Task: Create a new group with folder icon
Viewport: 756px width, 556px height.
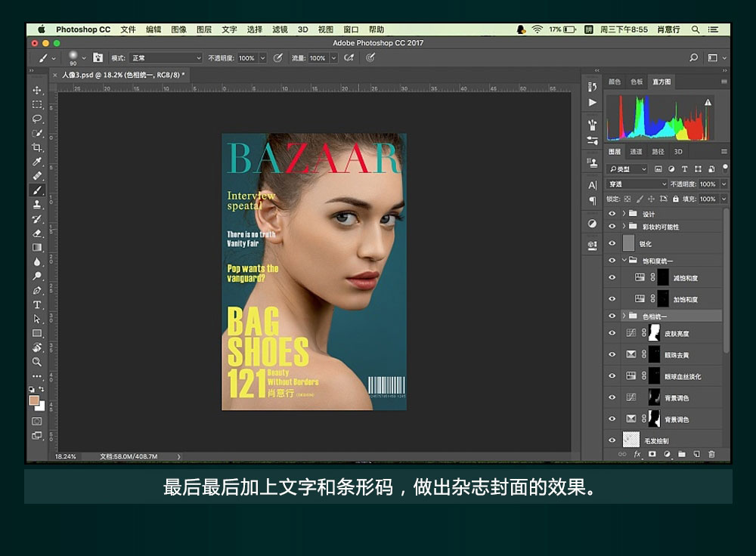Action: (x=681, y=454)
